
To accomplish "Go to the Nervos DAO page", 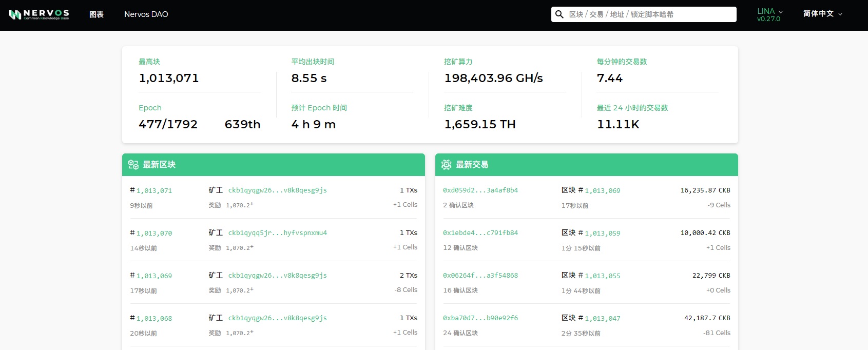I will (x=146, y=14).
